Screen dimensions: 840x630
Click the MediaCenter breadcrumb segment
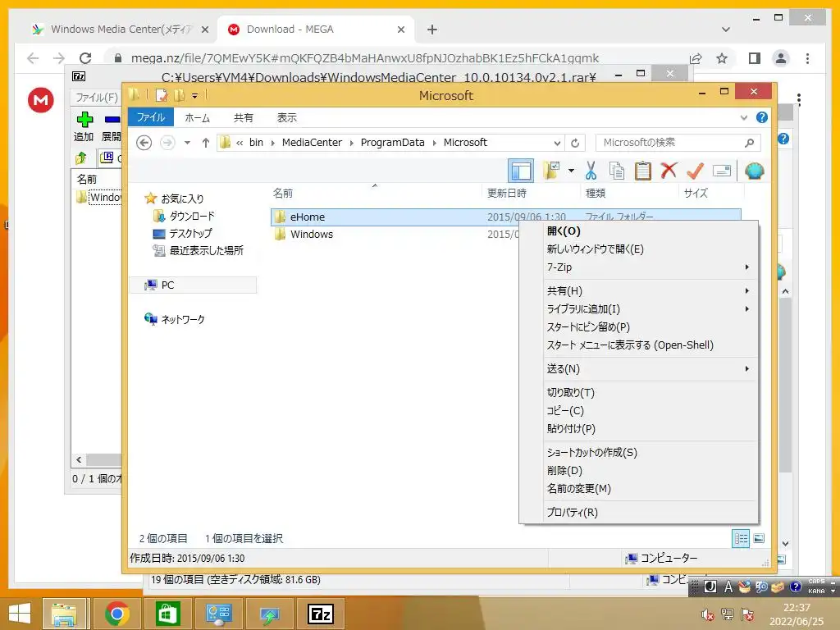312,143
